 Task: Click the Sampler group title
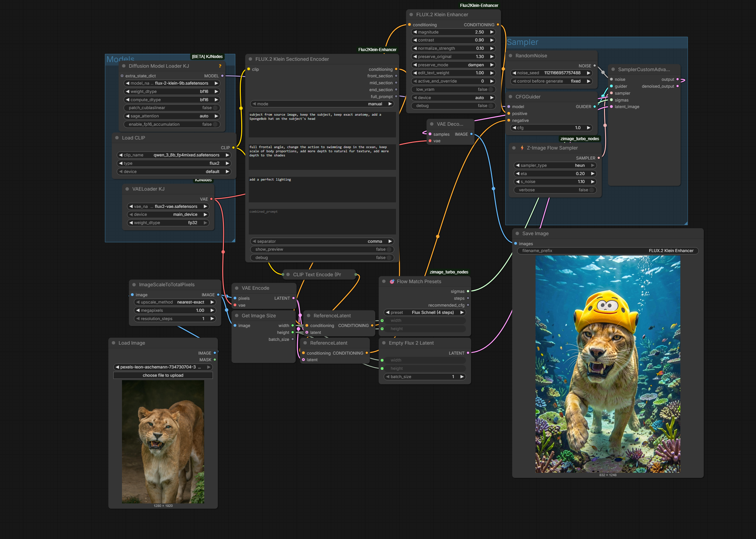pos(522,42)
